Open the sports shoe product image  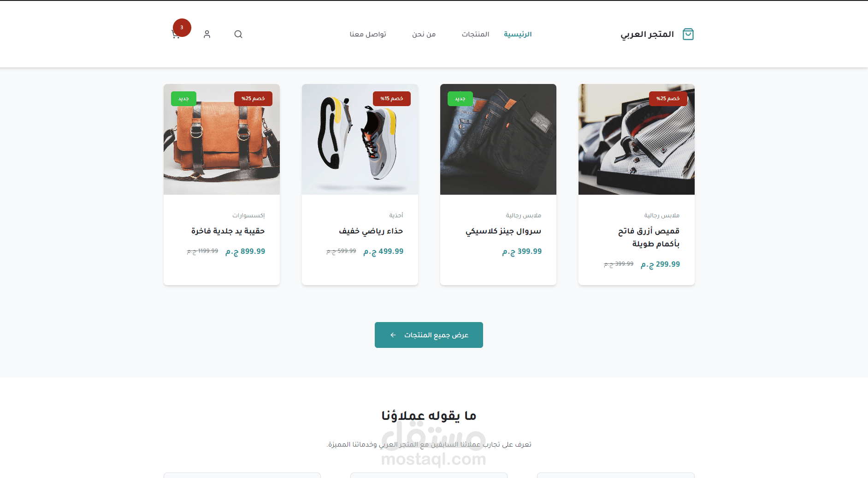360,139
